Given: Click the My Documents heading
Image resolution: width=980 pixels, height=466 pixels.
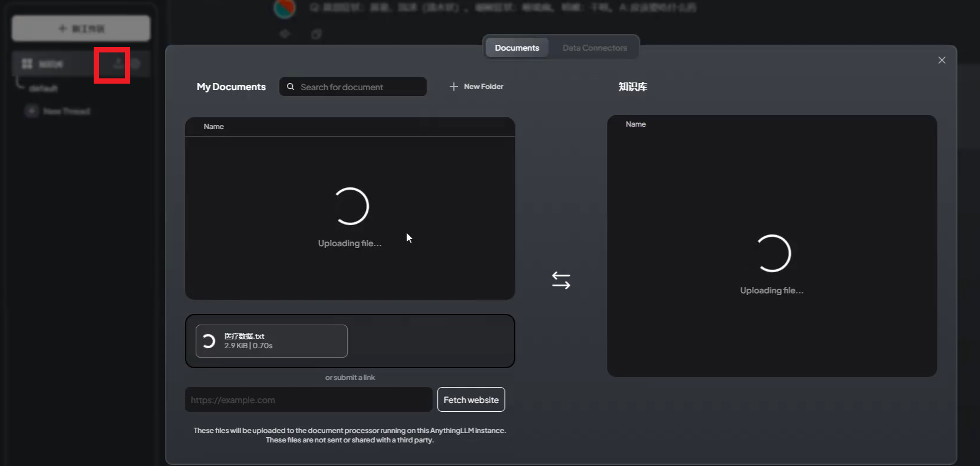Looking at the screenshot, I should coord(231,87).
